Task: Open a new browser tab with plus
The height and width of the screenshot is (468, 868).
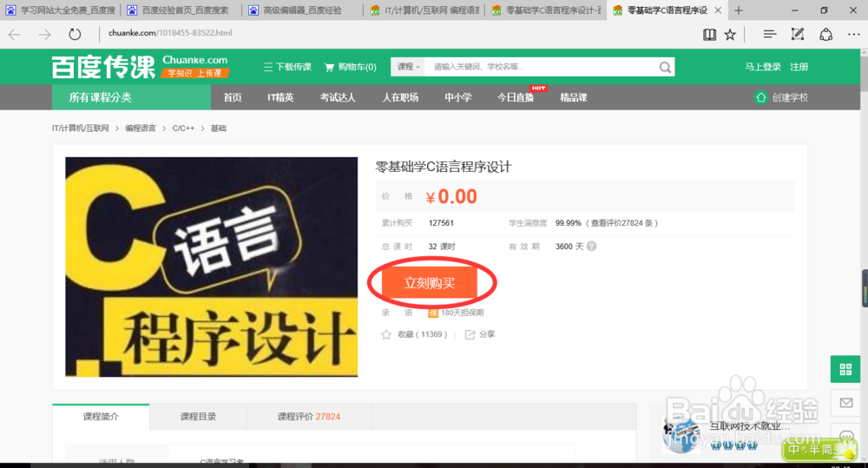Action: (739, 10)
